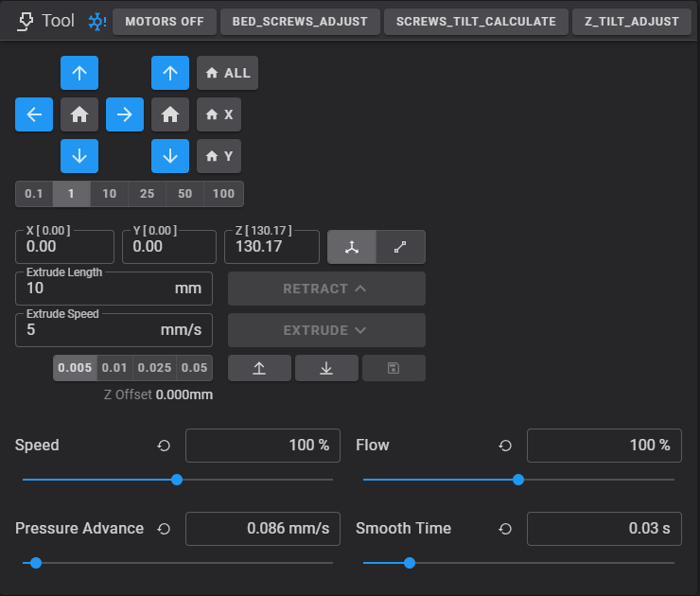Switch to relative positioning mode
This screenshot has width=700, height=596.
[400, 247]
